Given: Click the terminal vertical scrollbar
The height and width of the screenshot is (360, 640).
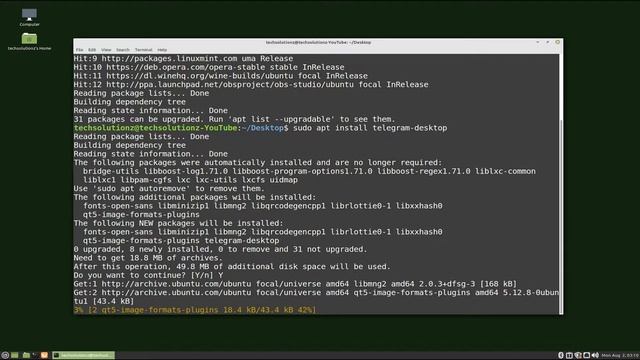Looking at the screenshot, I should [x=561, y=216].
